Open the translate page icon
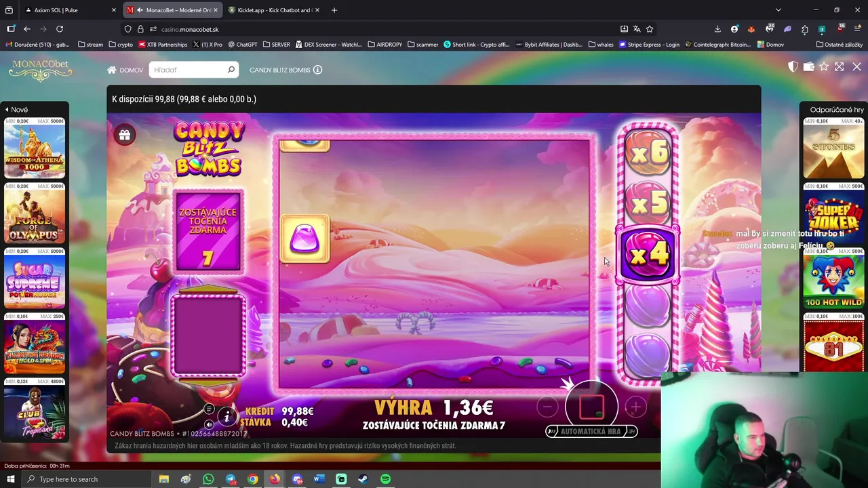 tap(637, 29)
